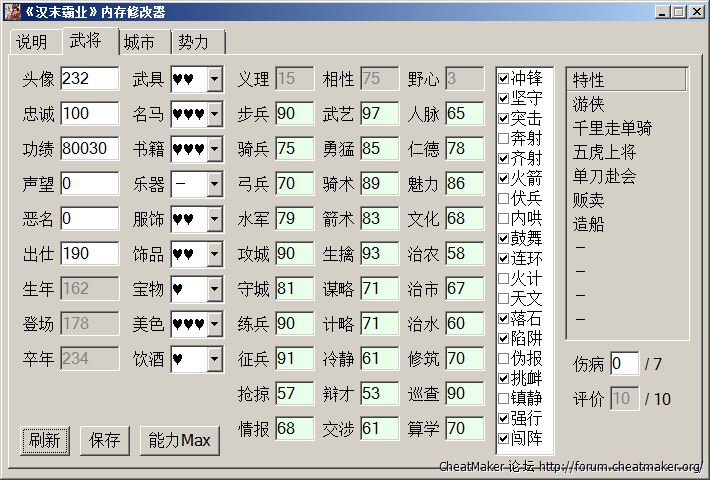Screen dimensions: 710x480
Task: Go to the 说明 tab
Action: pos(32,43)
